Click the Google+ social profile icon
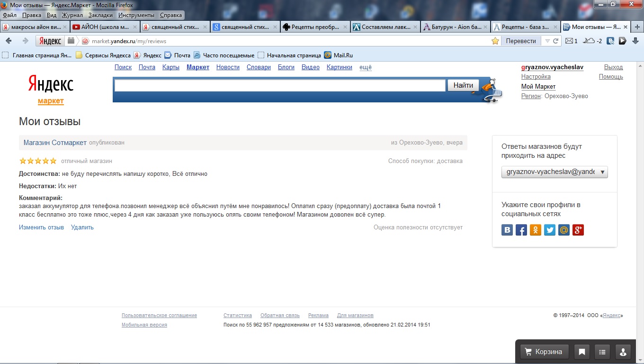 coord(578,230)
